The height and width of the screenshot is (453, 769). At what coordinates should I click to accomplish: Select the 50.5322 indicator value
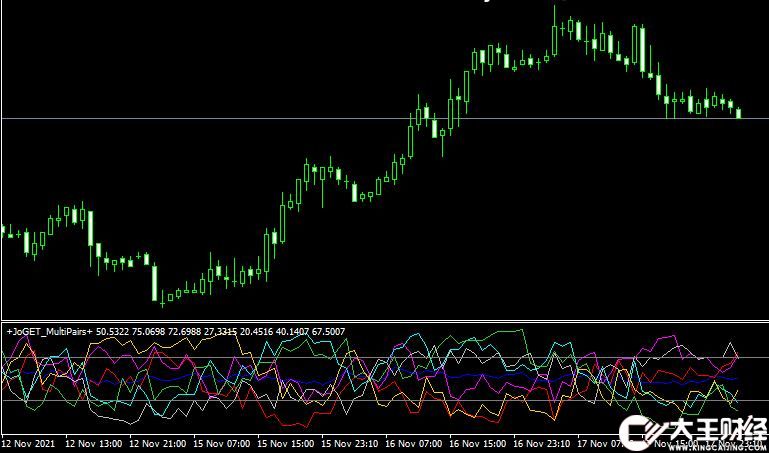pyautogui.click(x=112, y=332)
